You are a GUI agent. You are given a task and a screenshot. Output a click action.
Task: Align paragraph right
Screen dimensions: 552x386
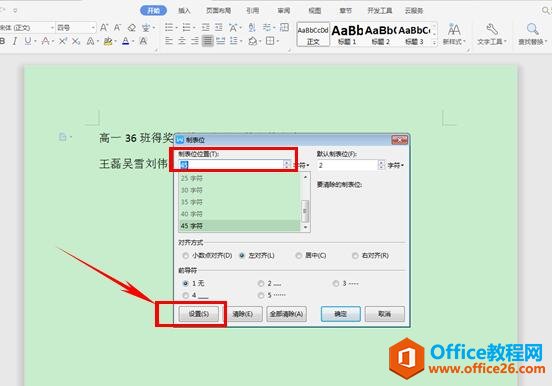pyautogui.click(x=195, y=41)
